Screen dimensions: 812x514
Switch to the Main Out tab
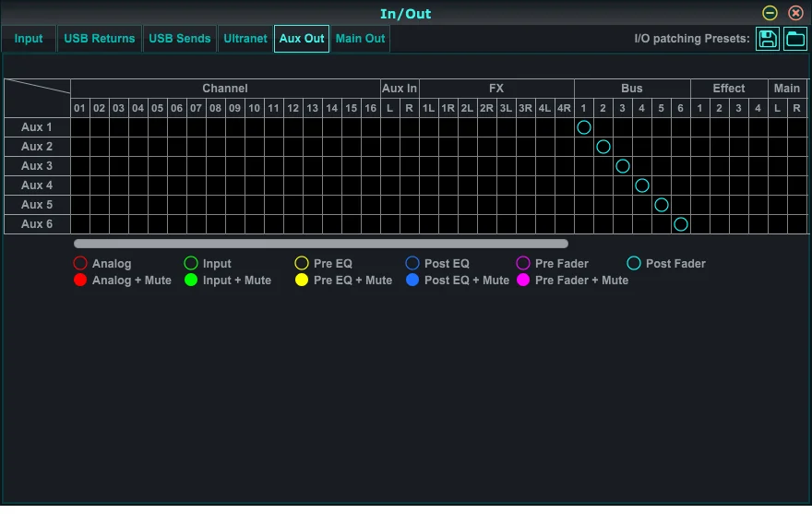click(360, 39)
